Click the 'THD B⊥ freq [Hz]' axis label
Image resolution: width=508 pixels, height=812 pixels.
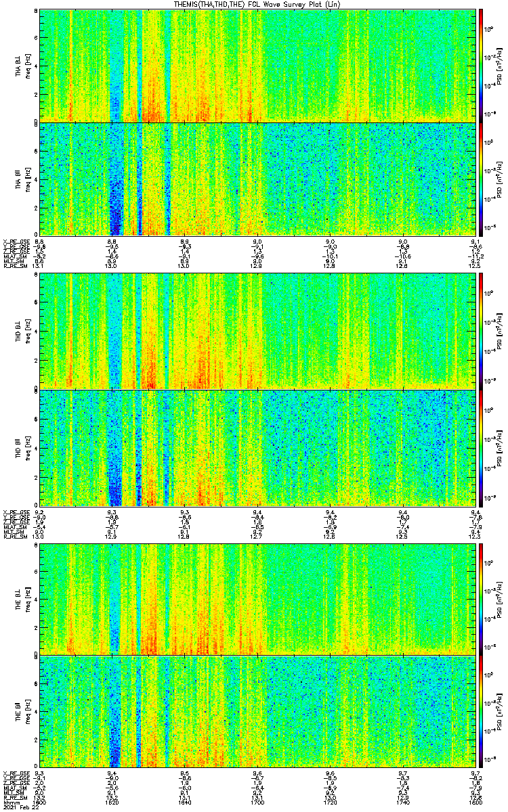[22, 332]
